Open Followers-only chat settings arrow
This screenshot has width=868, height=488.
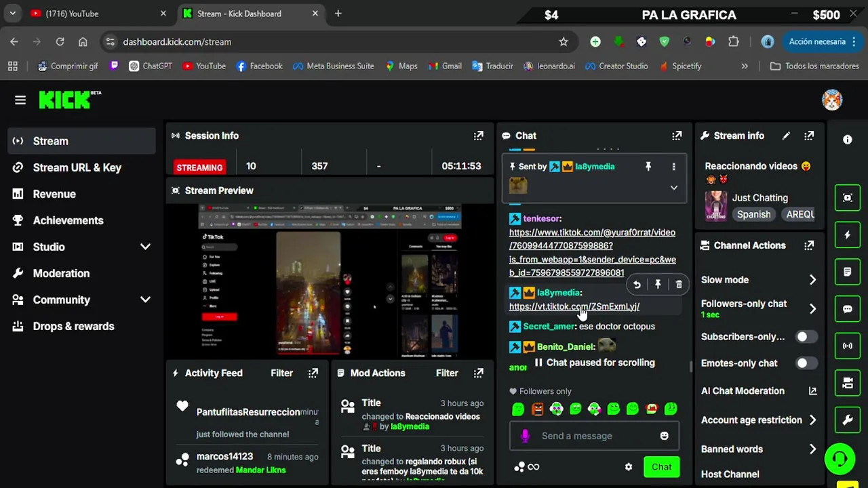(x=812, y=309)
